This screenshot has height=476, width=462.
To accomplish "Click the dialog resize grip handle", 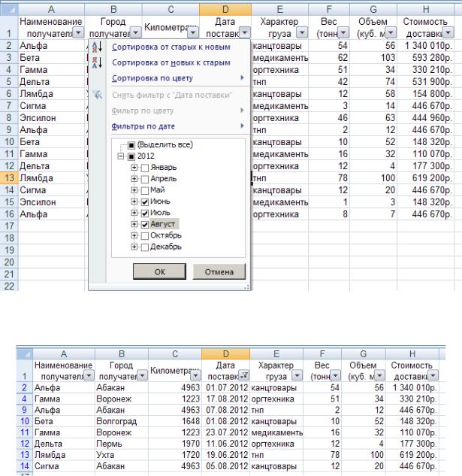I will (247, 287).
